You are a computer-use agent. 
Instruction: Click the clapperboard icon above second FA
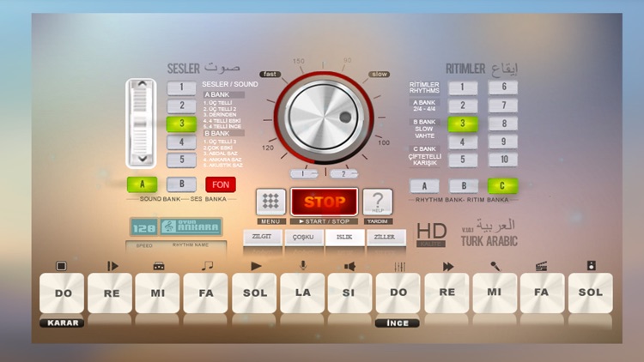tap(541, 266)
